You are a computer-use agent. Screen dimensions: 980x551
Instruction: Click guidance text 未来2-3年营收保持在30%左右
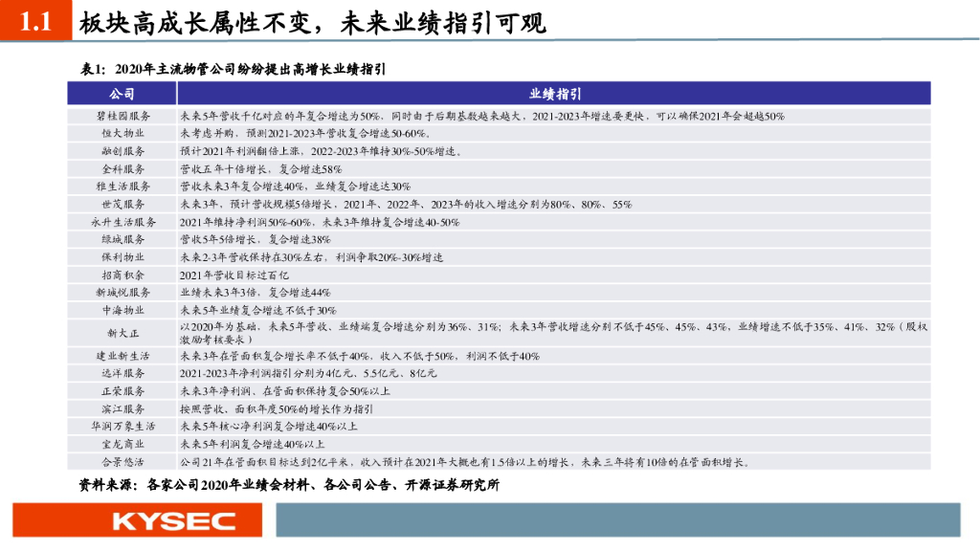[x=252, y=257]
